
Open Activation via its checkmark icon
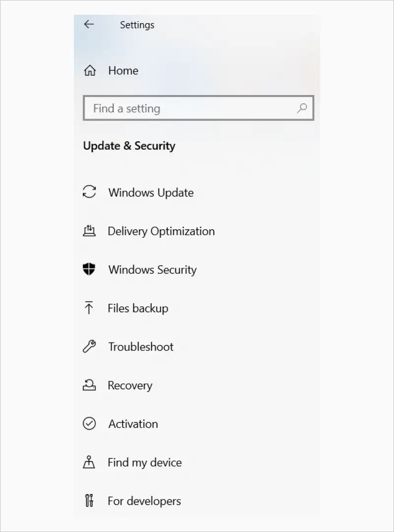pos(90,424)
